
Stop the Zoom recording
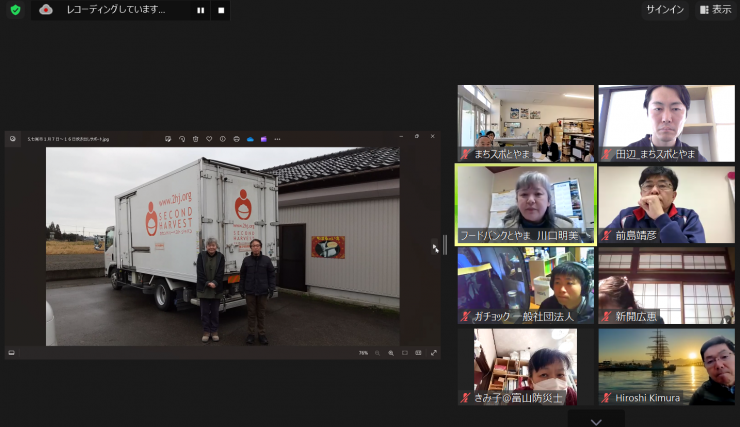[221, 10]
